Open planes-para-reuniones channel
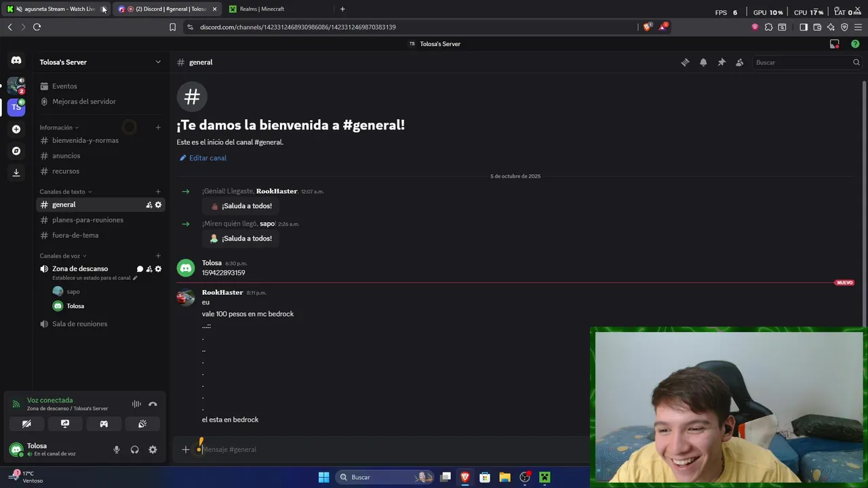 100,220
